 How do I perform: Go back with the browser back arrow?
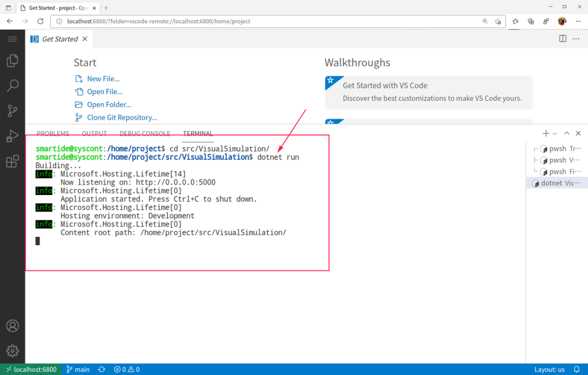coord(10,21)
